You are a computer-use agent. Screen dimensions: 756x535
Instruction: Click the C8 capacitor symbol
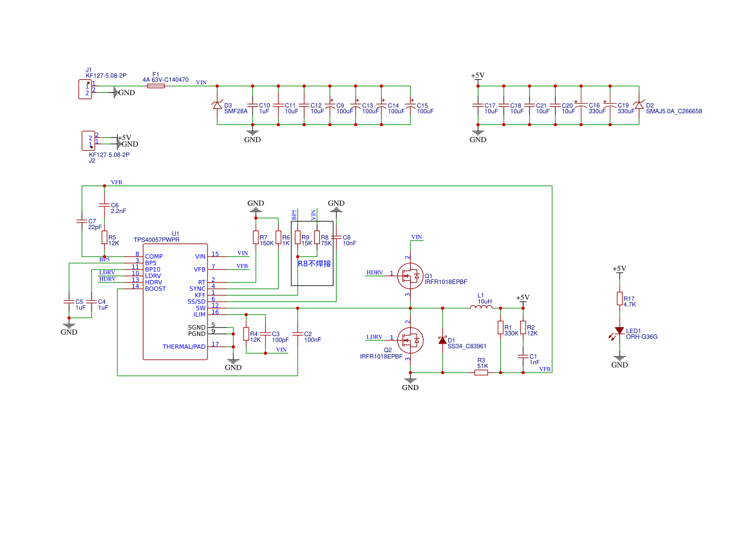[336, 237]
